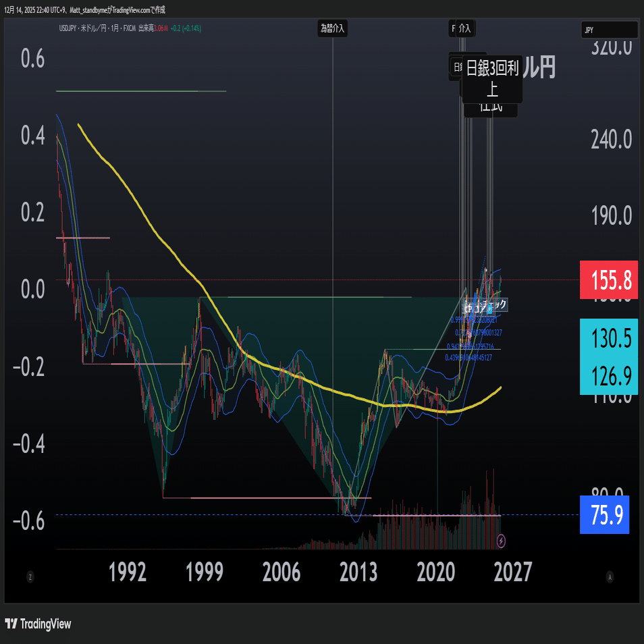
Task: Click the cyan 126.9 price label
Action: 609,376
